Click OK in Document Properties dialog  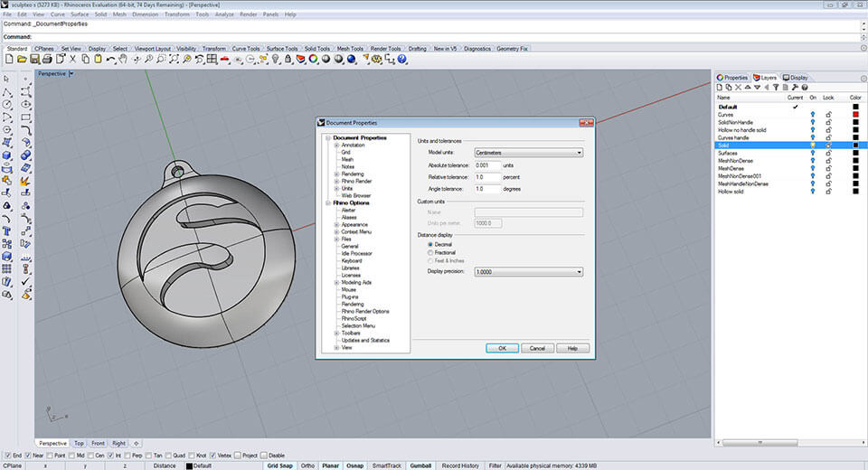(502, 348)
